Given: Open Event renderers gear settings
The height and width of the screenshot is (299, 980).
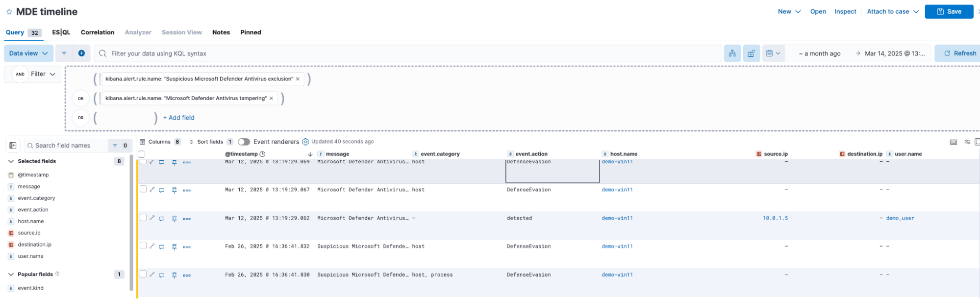Looking at the screenshot, I should point(305,142).
